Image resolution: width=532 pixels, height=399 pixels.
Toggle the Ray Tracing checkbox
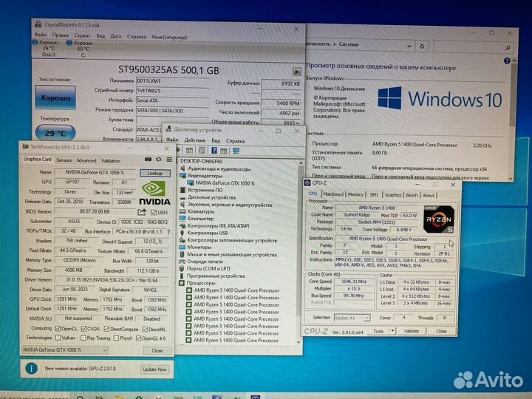click(x=83, y=338)
